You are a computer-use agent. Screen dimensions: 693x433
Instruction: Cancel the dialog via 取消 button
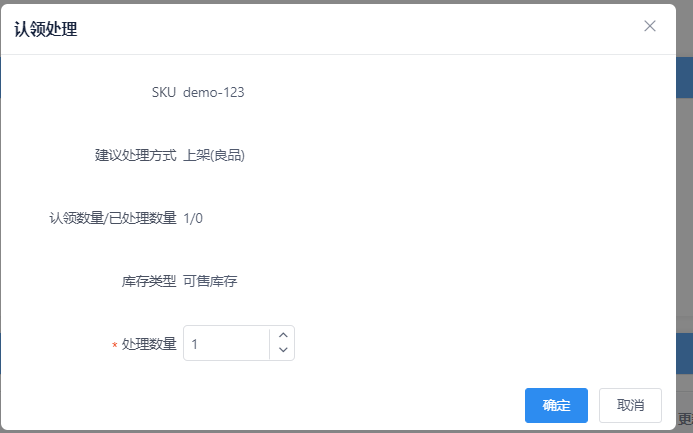pos(630,405)
